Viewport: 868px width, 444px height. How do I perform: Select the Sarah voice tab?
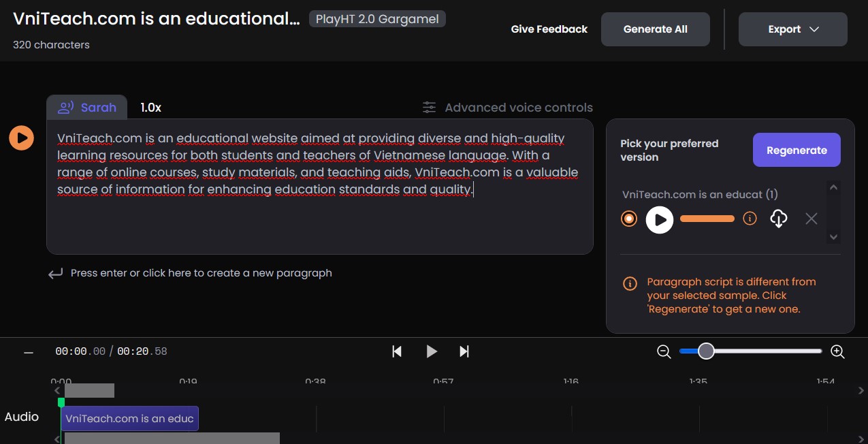point(87,107)
